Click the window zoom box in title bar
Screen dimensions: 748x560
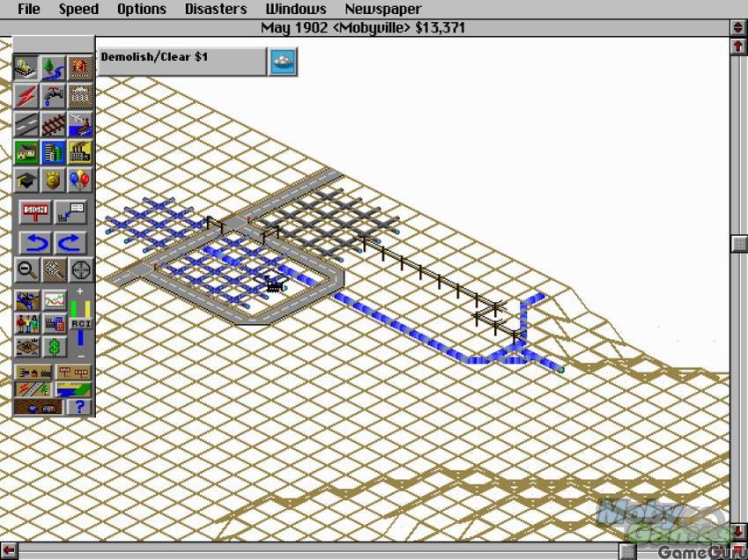point(738,27)
